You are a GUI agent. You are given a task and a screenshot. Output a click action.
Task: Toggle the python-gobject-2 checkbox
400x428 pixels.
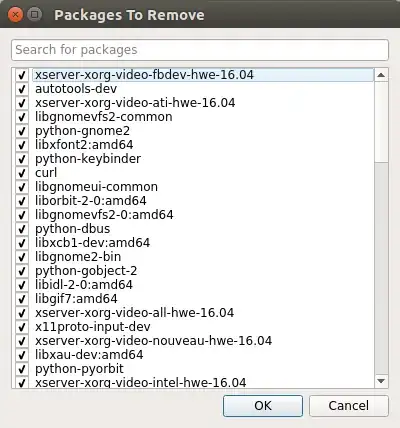(x=22, y=271)
